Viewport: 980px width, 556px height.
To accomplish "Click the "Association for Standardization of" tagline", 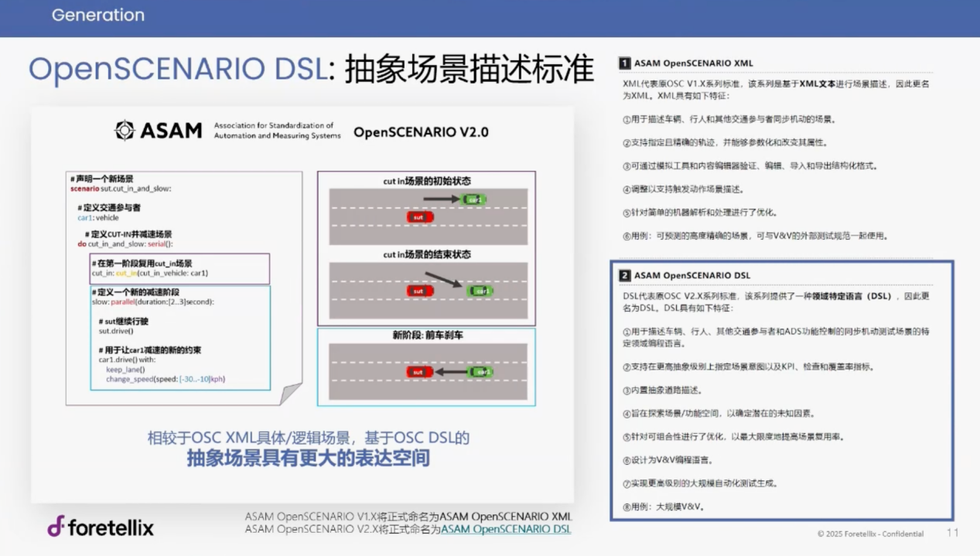I will point(274,125).
